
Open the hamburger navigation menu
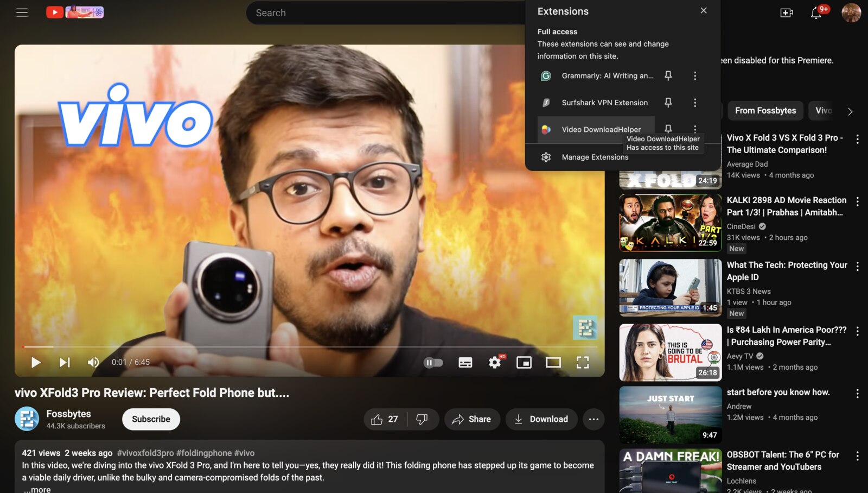[22, 12]
